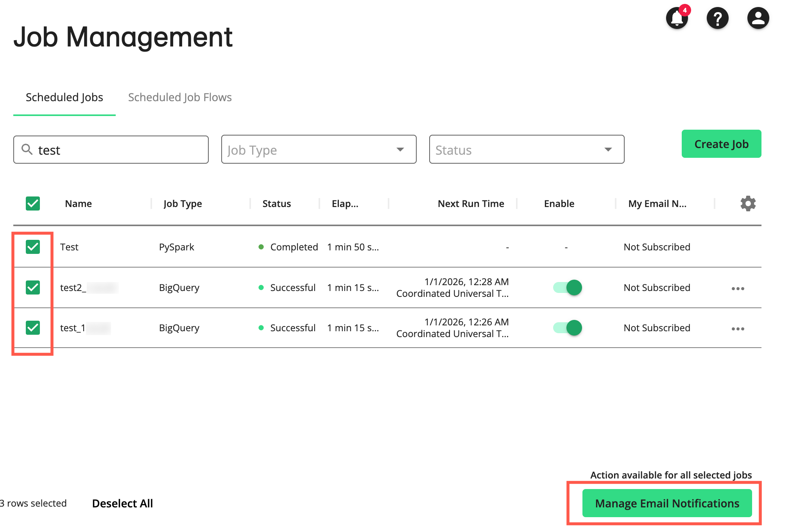
Task: Open the Job Type dropdown
Action: pyautogui.click(x=319, y=149)
